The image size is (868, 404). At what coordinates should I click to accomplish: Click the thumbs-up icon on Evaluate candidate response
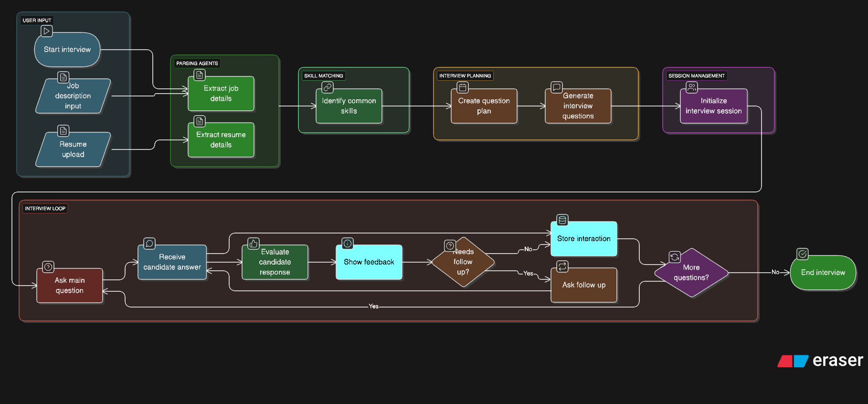tap(254, 244)
